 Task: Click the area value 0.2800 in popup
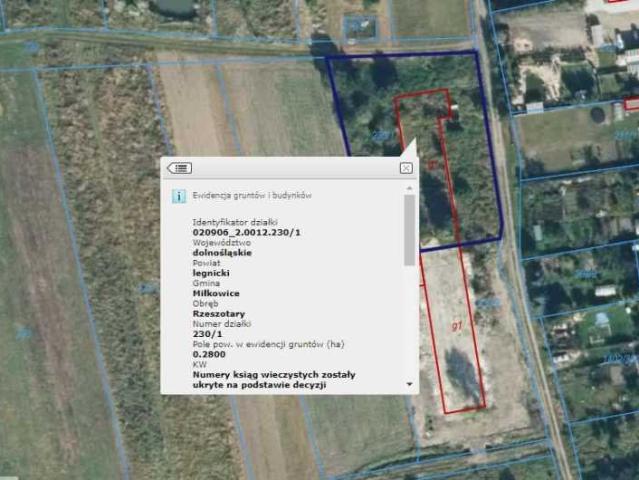(x=208, y=354)
